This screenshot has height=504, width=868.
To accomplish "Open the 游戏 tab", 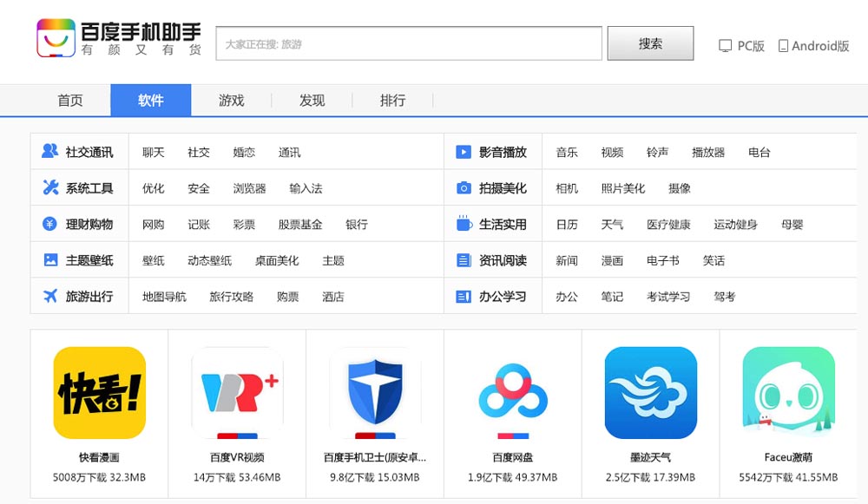I will pos(232,100).
